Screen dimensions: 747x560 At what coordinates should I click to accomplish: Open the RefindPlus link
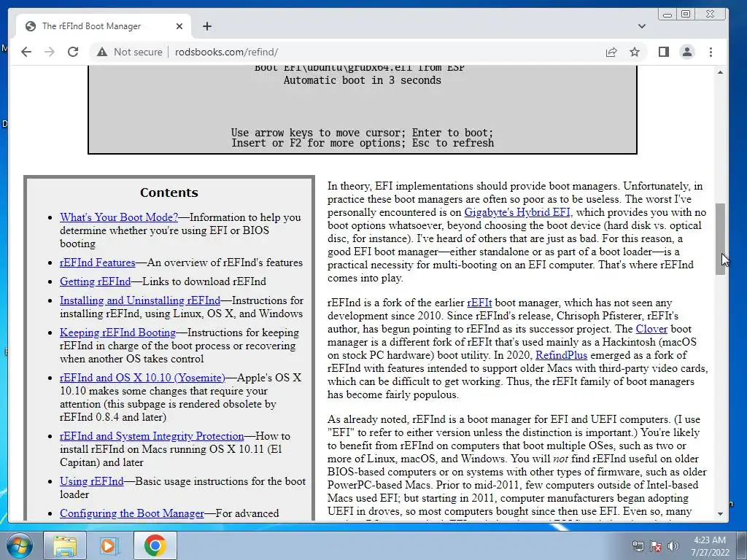click(561, 355)
